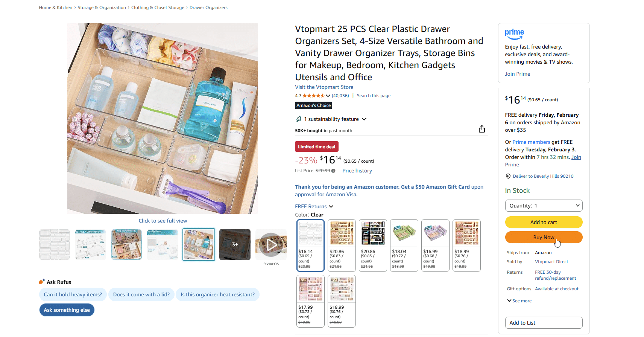Click the sustainability leaf icon

coord(299,119)
